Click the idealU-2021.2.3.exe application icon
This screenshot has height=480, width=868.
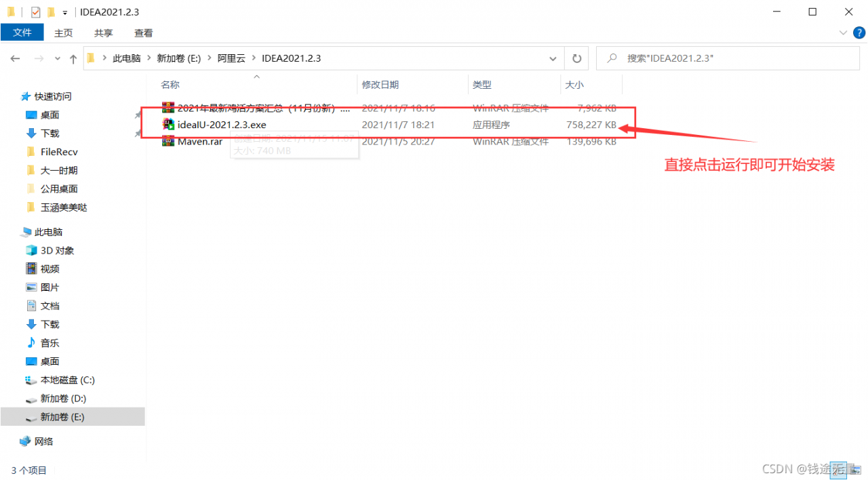(169, 125)
